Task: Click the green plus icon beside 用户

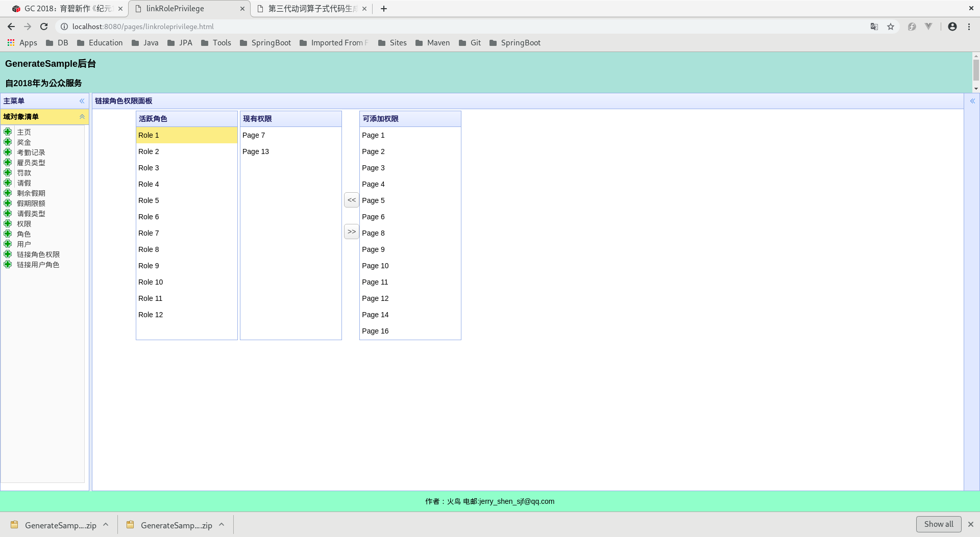Action: click(8, 244)
